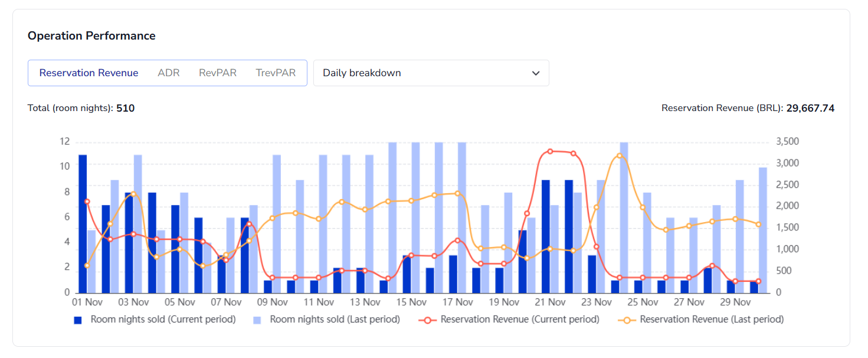
Task: Switch to the ADR tab
Action: click(x=169, y=73)
